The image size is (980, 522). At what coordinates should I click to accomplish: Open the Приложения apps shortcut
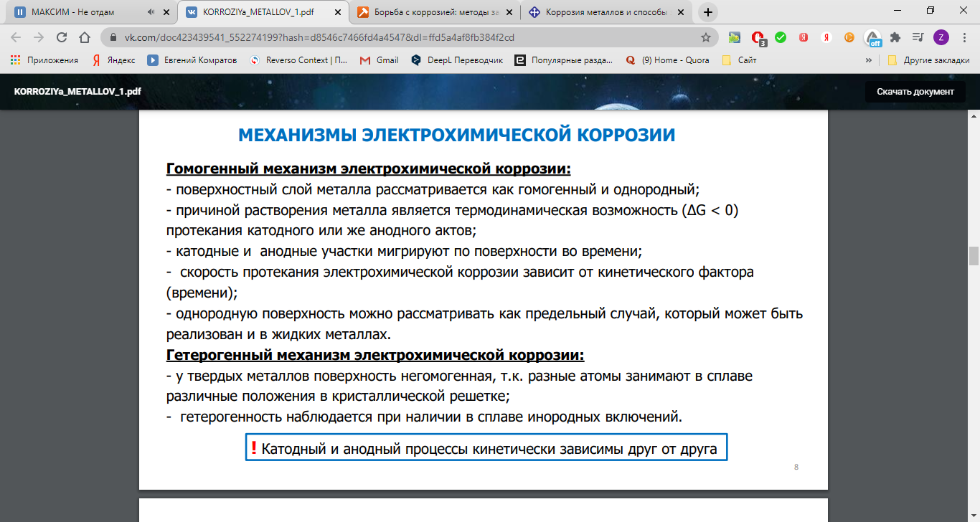tap(44, 60)
